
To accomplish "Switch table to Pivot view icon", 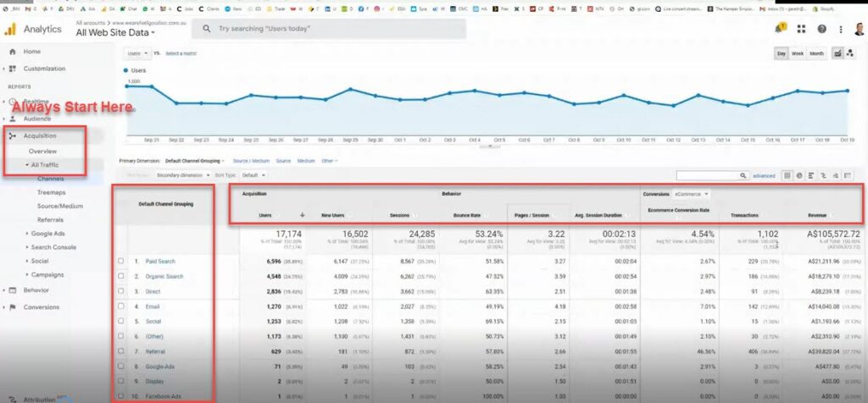I will (848, 175).
